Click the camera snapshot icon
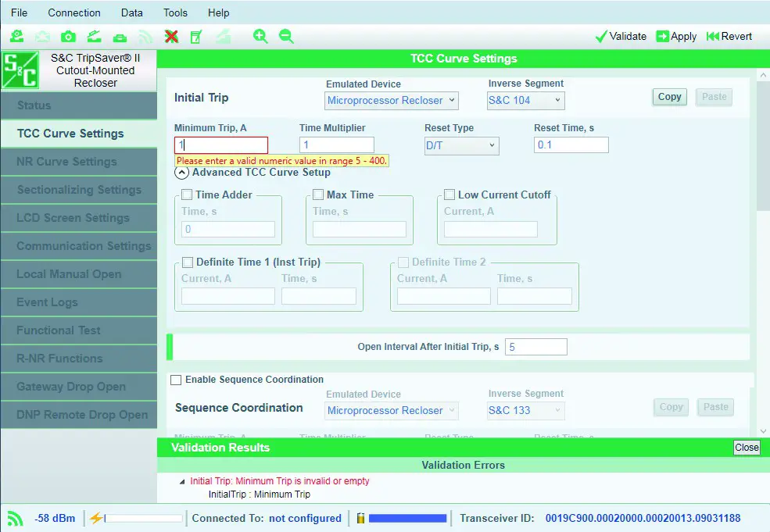 coord(68,36)
